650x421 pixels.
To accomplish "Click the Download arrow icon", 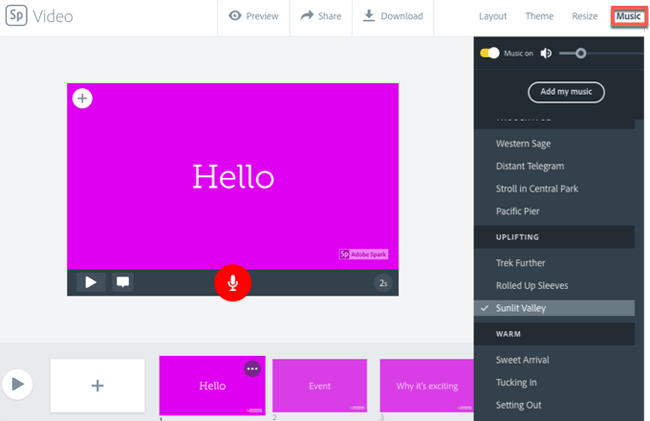I will (369, 16).
